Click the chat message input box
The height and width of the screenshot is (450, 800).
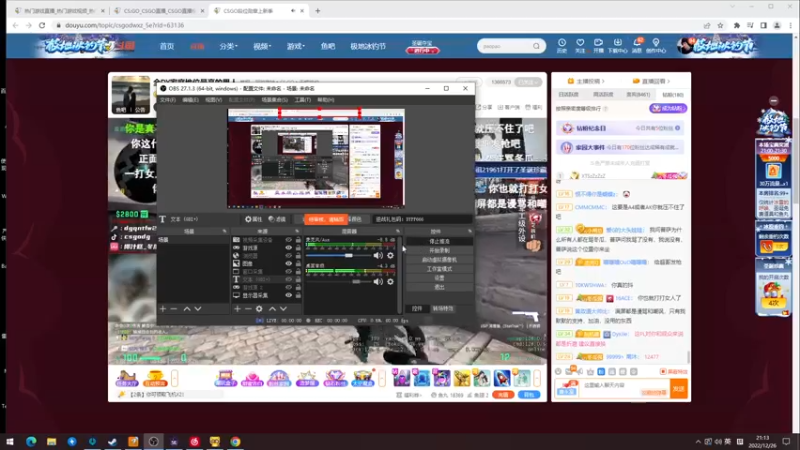click(x=625, y=389)
